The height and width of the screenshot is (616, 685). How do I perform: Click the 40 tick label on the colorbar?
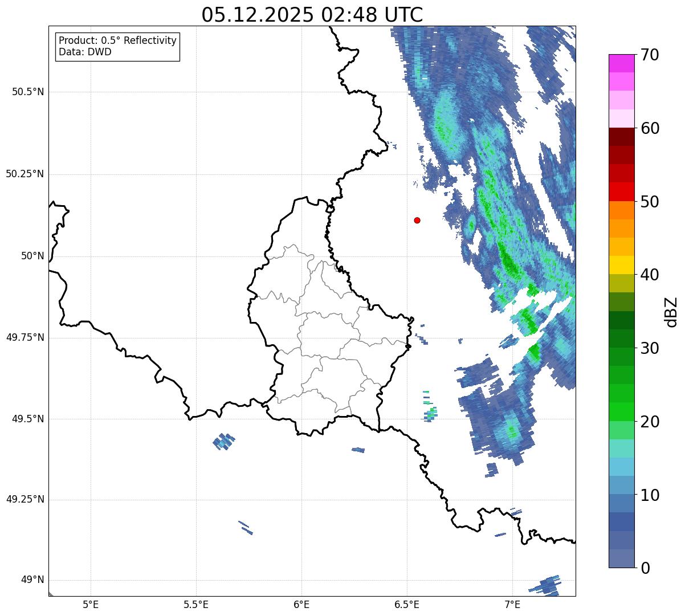(650, 275)
